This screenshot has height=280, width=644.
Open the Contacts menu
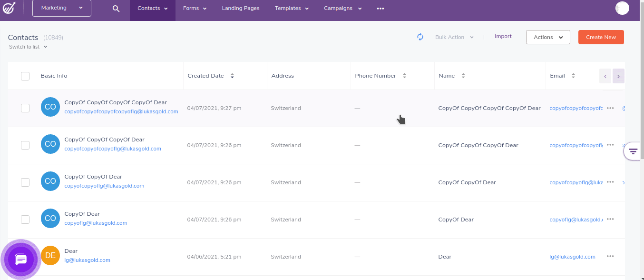(x=153, y=9)
